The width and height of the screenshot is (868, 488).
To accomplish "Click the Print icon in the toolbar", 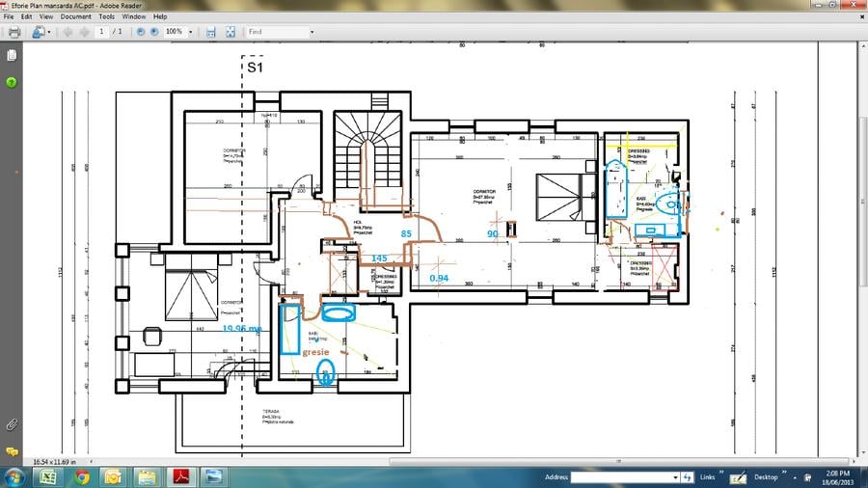I will click(14, 32).
